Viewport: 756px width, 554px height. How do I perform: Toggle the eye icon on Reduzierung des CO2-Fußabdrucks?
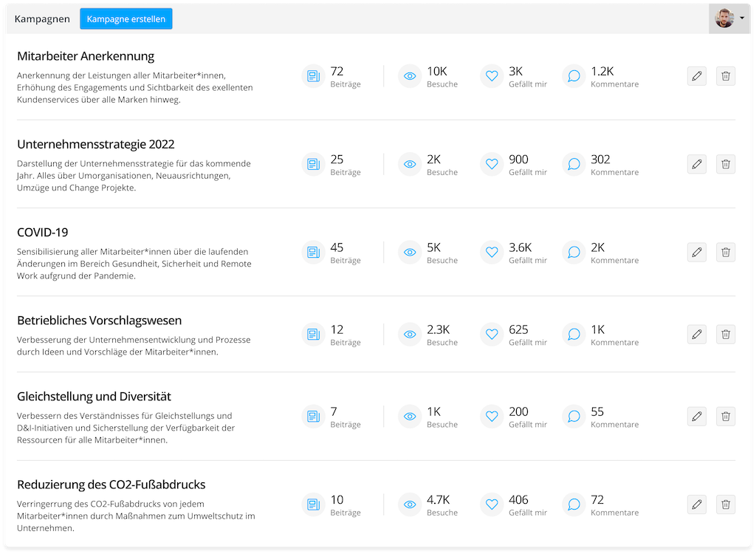pos(410,505)
